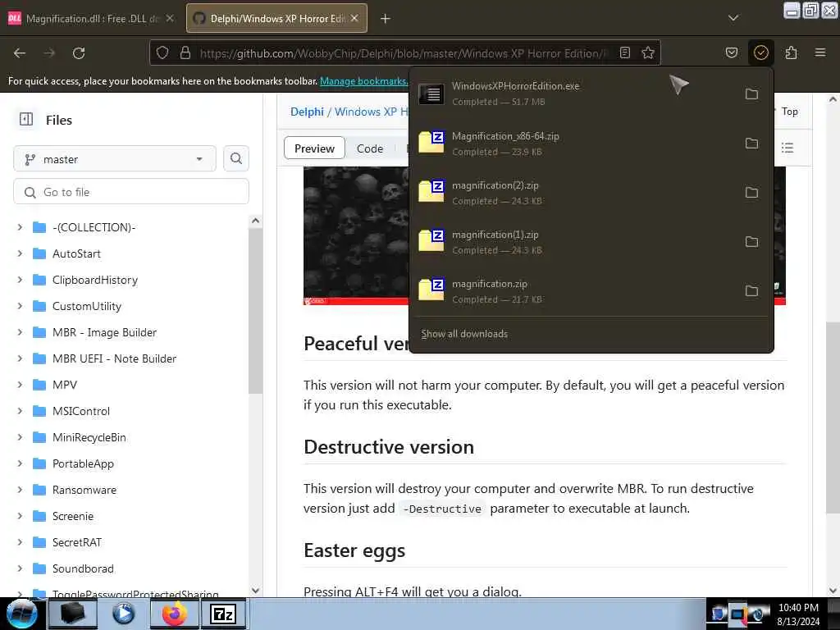Screen dimensions: 840x630
Task: Show Magnification_x86-64.zip in folder
Action: tap(751, 144)
